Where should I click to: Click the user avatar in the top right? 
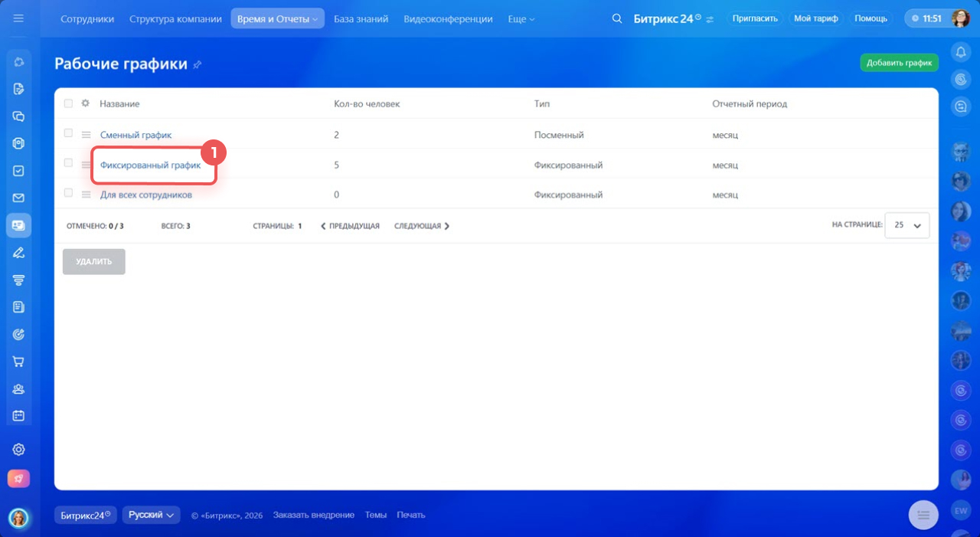click(x=959, y=18)
